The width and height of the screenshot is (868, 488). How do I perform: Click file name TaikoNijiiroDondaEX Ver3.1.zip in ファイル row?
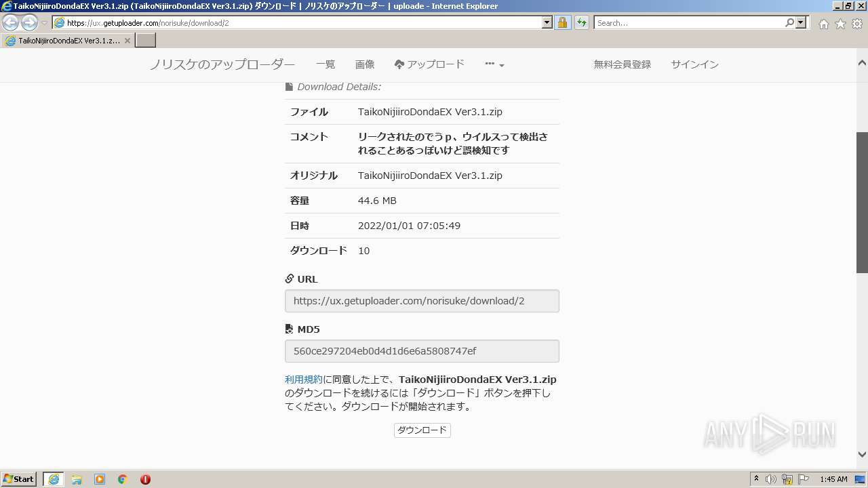click(430, 112)
